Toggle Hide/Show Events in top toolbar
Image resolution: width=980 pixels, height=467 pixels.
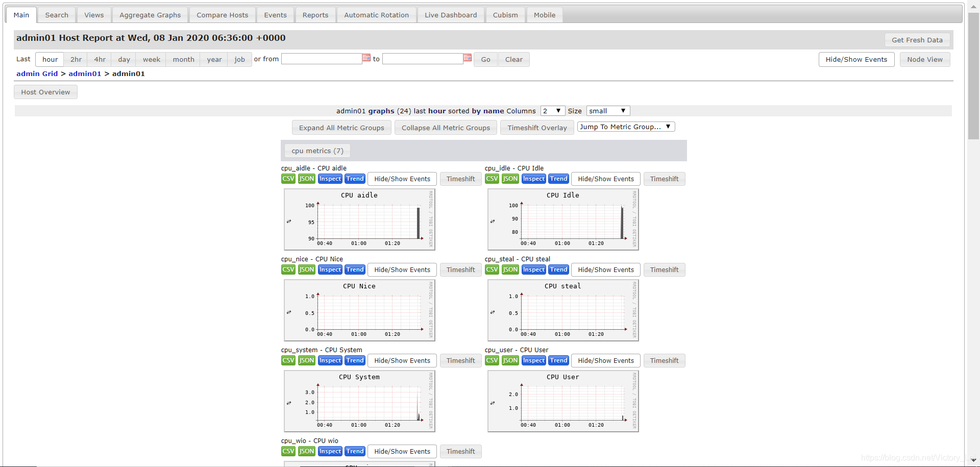856,59
